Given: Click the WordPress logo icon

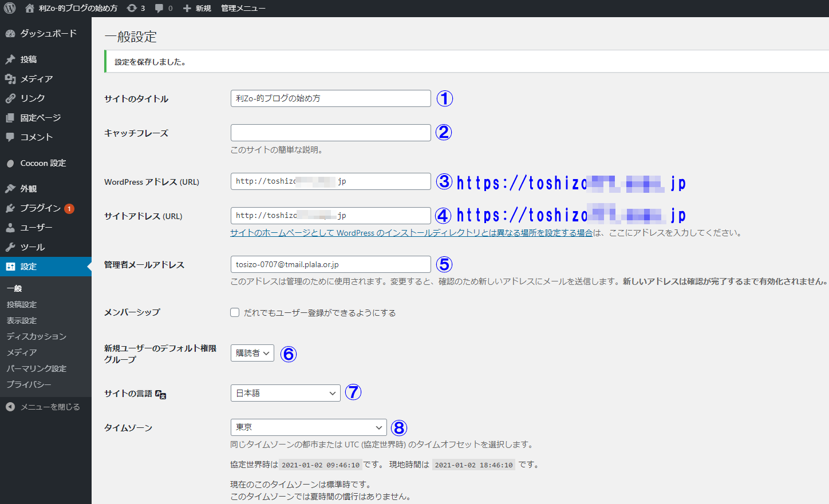Looking at the screenshot, I should 10,8.
